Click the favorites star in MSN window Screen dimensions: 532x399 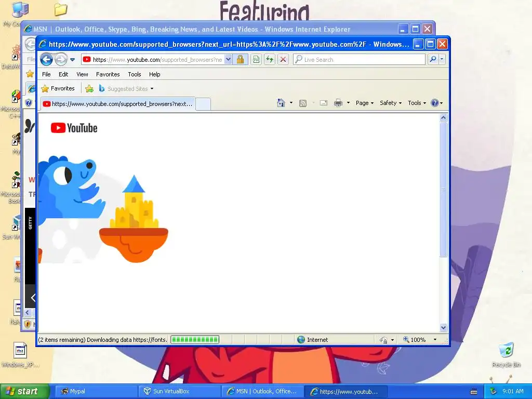(x=30, y=74)
